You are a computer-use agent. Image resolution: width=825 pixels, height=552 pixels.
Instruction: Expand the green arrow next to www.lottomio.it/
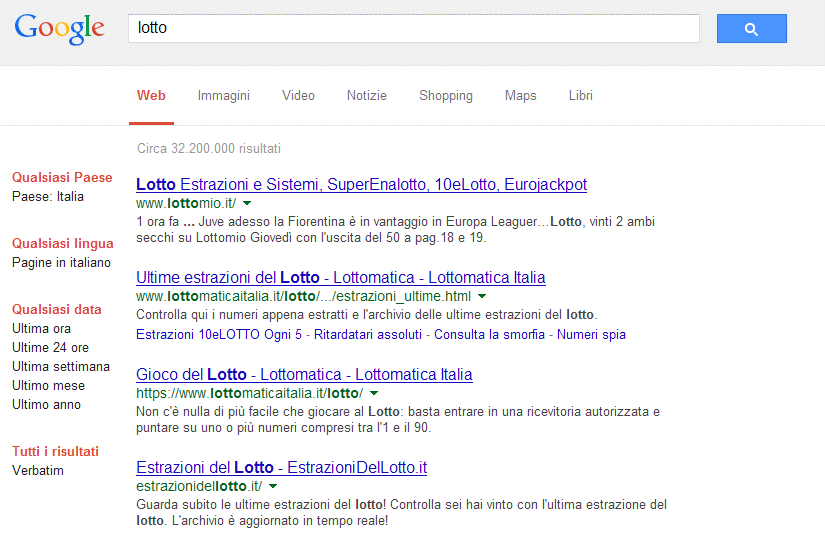tap(247, 203)
